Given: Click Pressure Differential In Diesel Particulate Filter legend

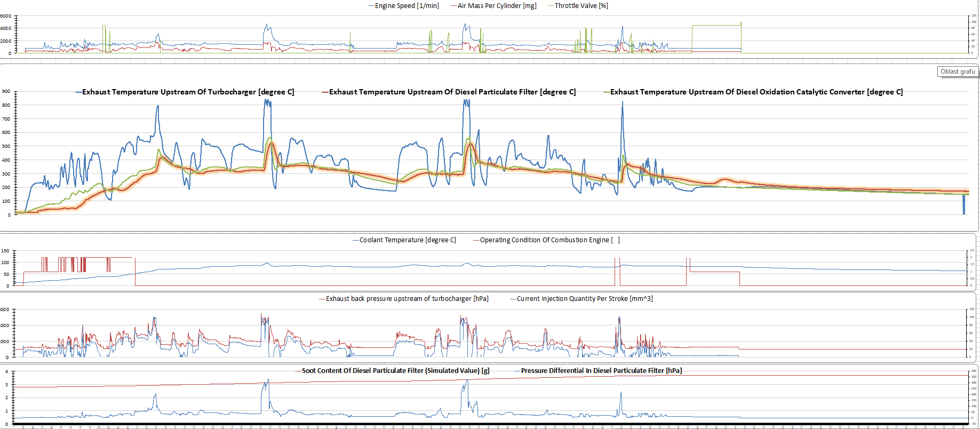Looking at the screenshot, I should tap(601, 371).
